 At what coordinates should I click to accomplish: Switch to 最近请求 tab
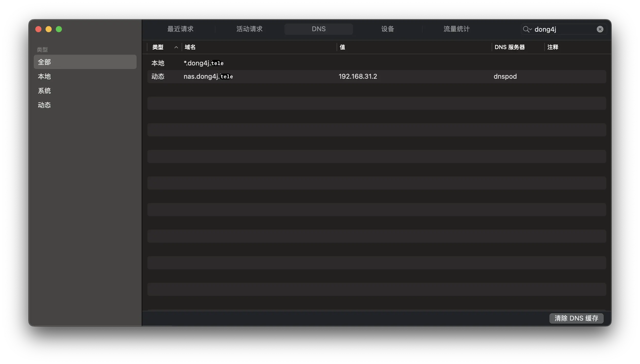(180, 29)
